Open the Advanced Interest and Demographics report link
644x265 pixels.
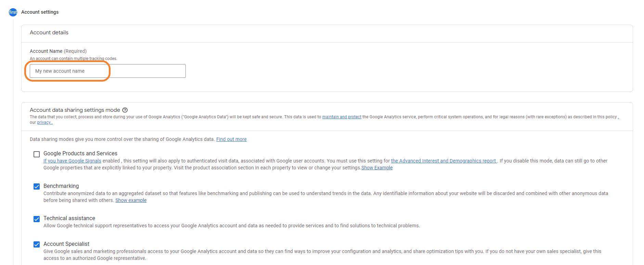(443, 161)
